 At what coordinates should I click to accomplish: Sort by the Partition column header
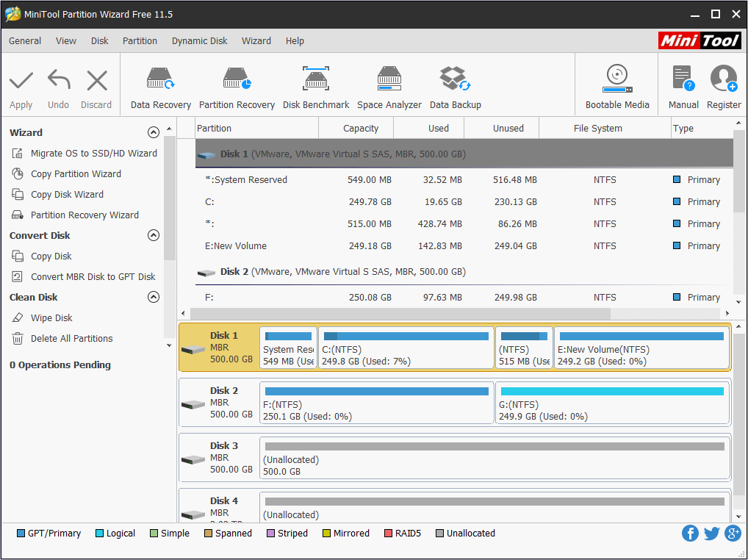[x=257, y=129]
